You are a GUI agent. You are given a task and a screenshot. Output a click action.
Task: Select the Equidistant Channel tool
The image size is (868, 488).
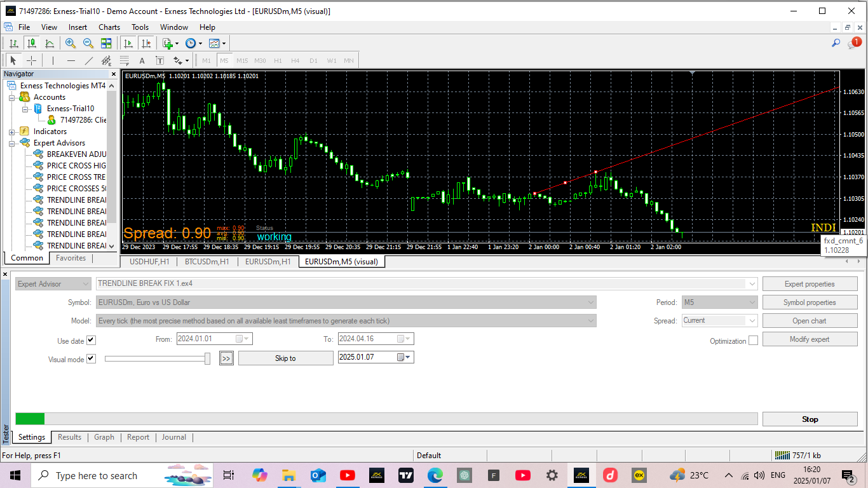point(106,60)
